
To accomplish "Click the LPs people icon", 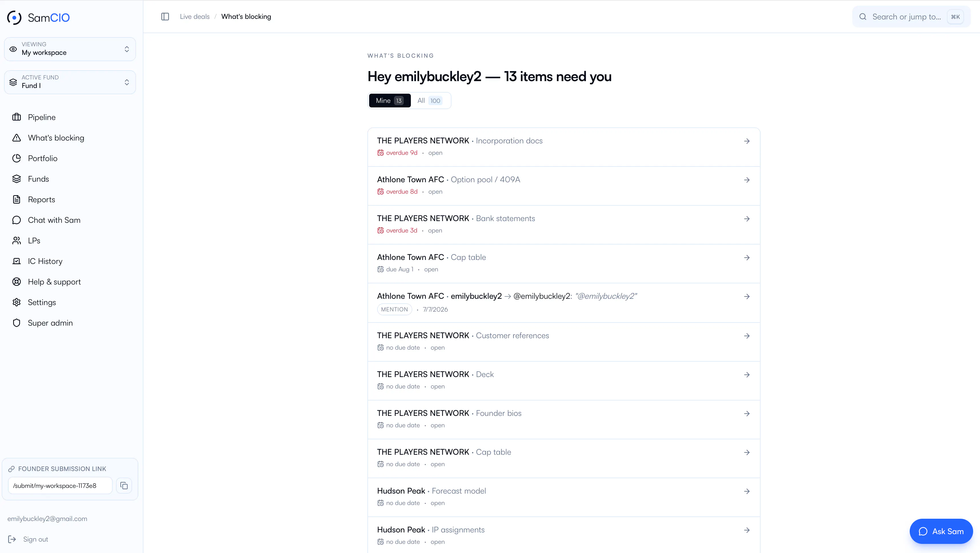I will point(16,241).
